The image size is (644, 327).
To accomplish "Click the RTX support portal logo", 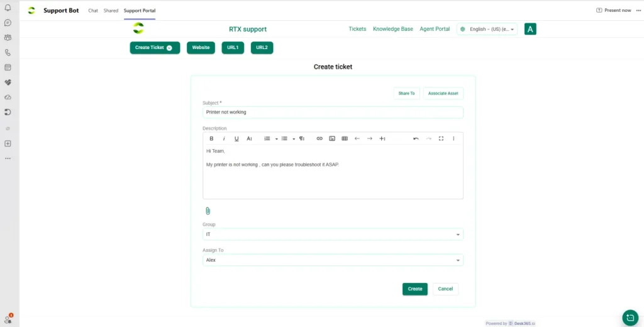I will 138,28.
